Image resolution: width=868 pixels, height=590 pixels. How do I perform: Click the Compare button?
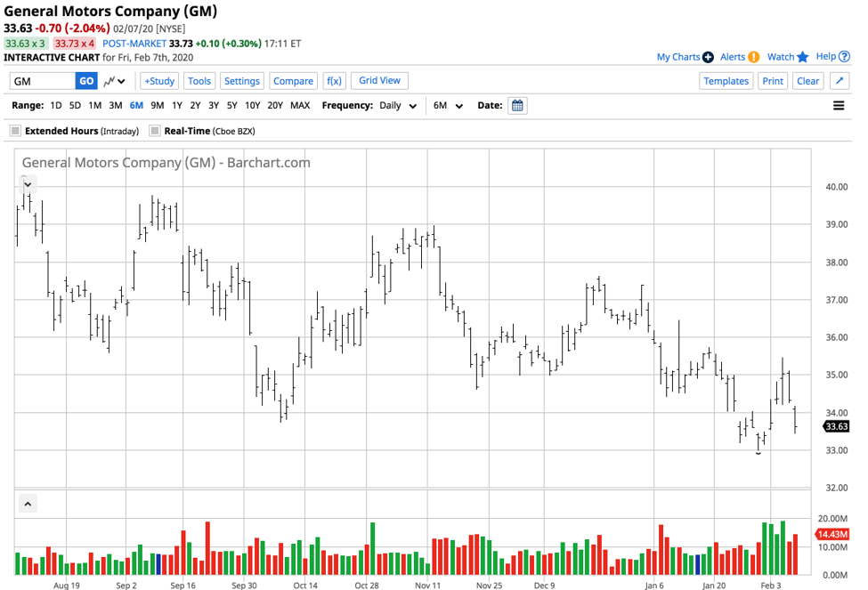click(294, 81)
